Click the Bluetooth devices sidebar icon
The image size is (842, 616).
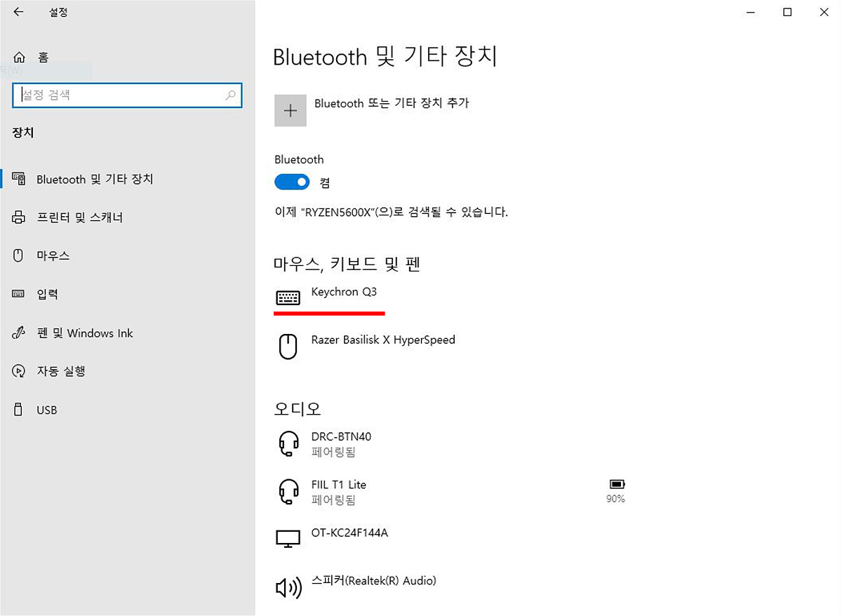point(19,179)
